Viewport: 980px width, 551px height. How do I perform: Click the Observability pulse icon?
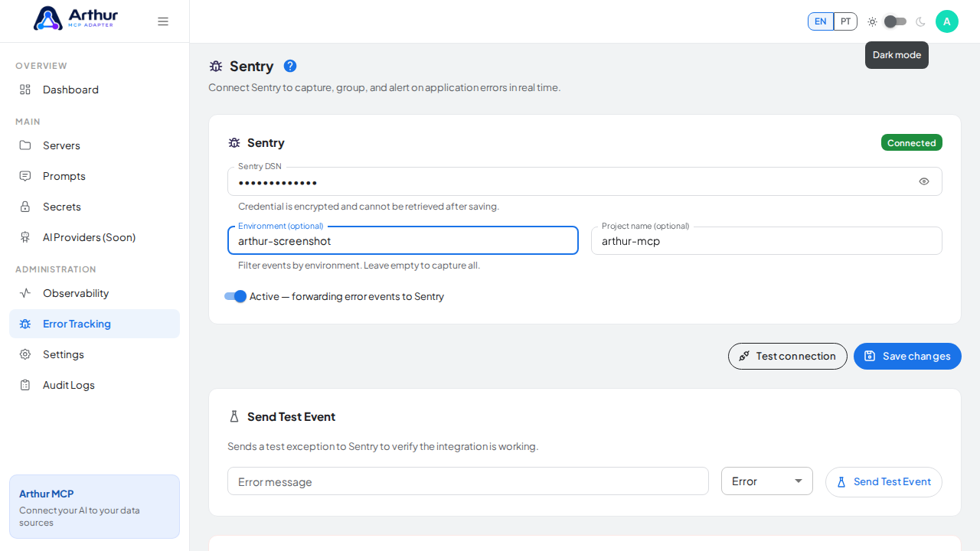click(x=25, y=293)
